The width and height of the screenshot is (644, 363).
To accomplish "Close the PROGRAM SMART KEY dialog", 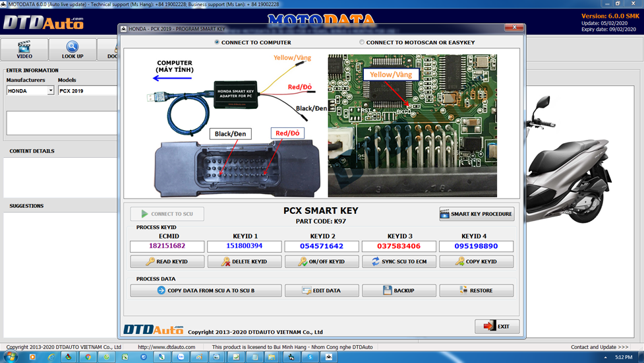I will [514, 28].
